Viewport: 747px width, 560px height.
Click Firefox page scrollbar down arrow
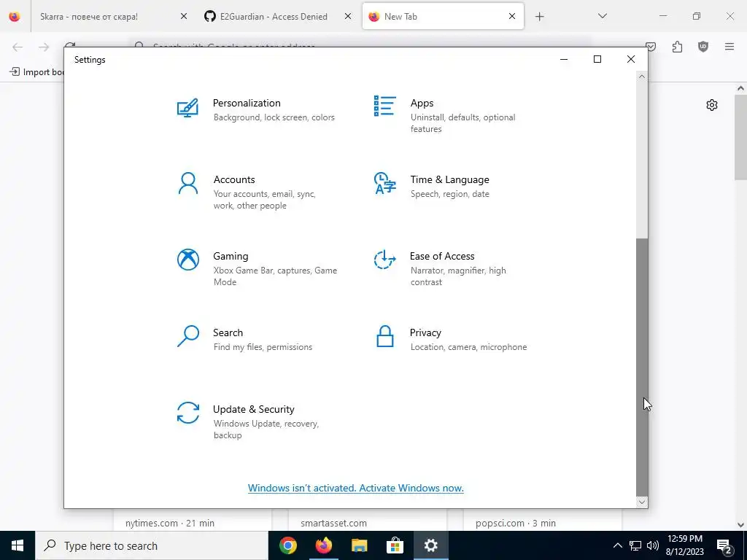[x=741, y=525]
